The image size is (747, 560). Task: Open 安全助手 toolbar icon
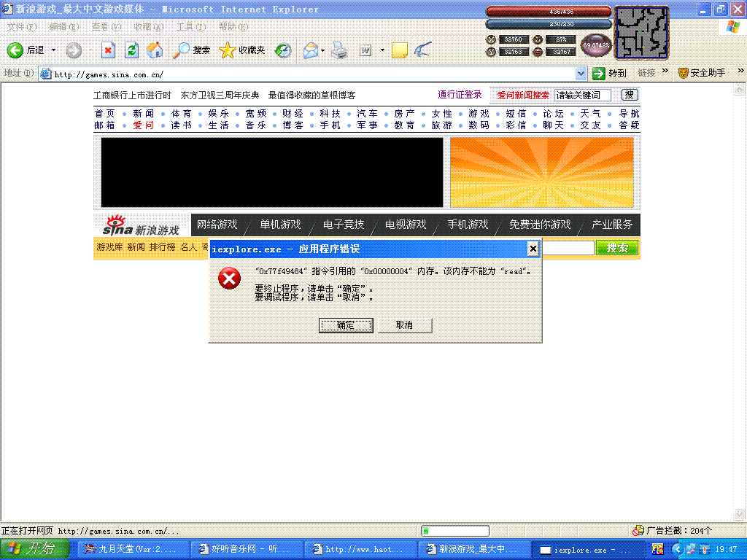click(702, 73)
